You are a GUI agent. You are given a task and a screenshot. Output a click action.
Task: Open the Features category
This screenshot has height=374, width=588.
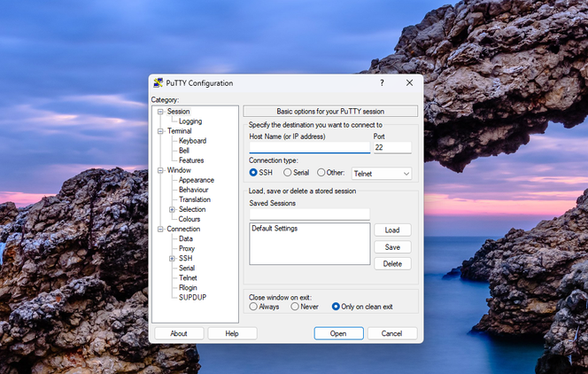point(191,160)
